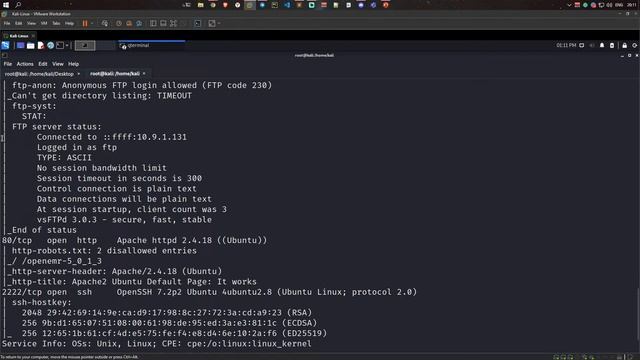This screenshot has width=640, height=360.
Task: Click 'Session timeout in seconds is 300'
Action: (x=119, y=178)
